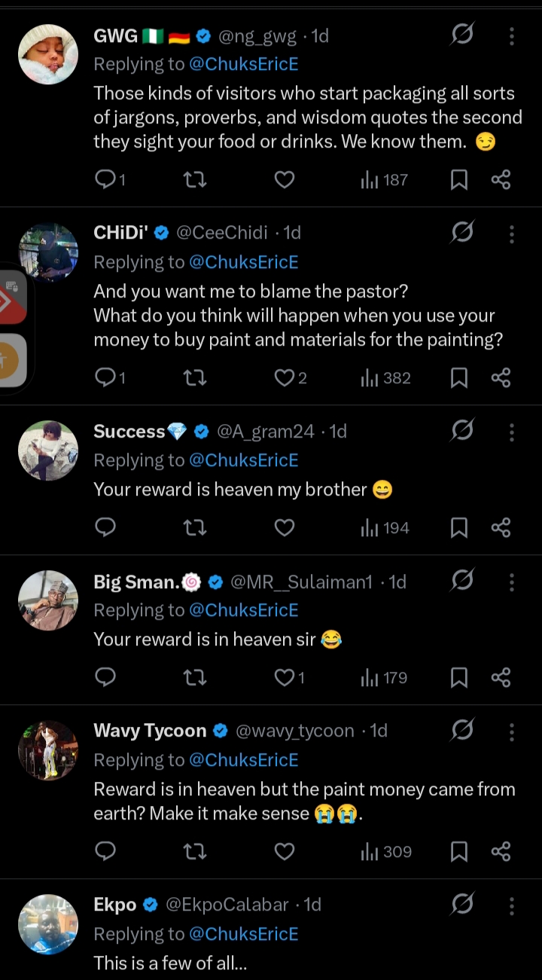
Task: Like Success's "Your reward is heaven" tweet
Action: coord(284,527)
